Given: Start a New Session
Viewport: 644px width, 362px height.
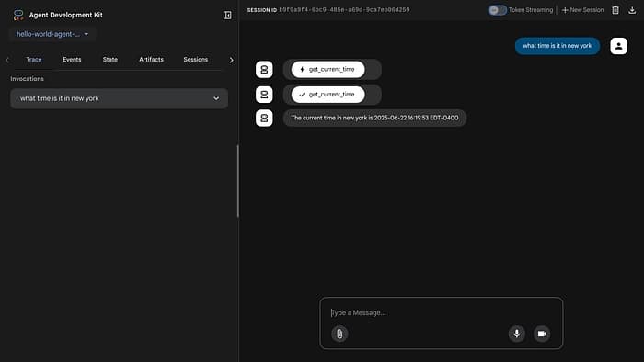Looking at the screenshot, I should click(x=582, y=10).
